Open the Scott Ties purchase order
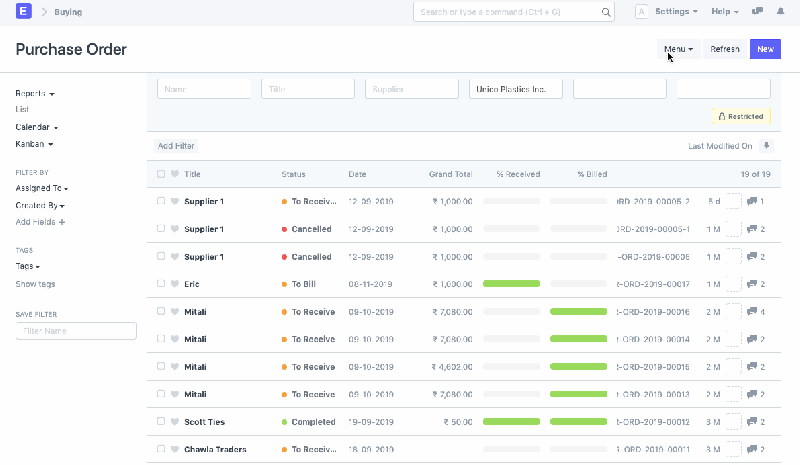 205,422
